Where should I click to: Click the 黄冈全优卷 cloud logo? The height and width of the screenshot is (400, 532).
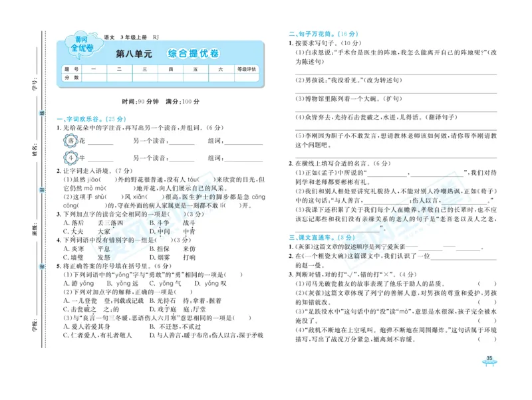coord(83,45)
